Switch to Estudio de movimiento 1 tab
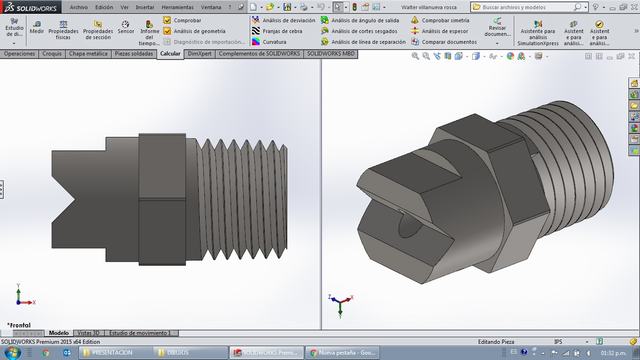The height and width of the screenshot is (360, 640). pos(140,333)
